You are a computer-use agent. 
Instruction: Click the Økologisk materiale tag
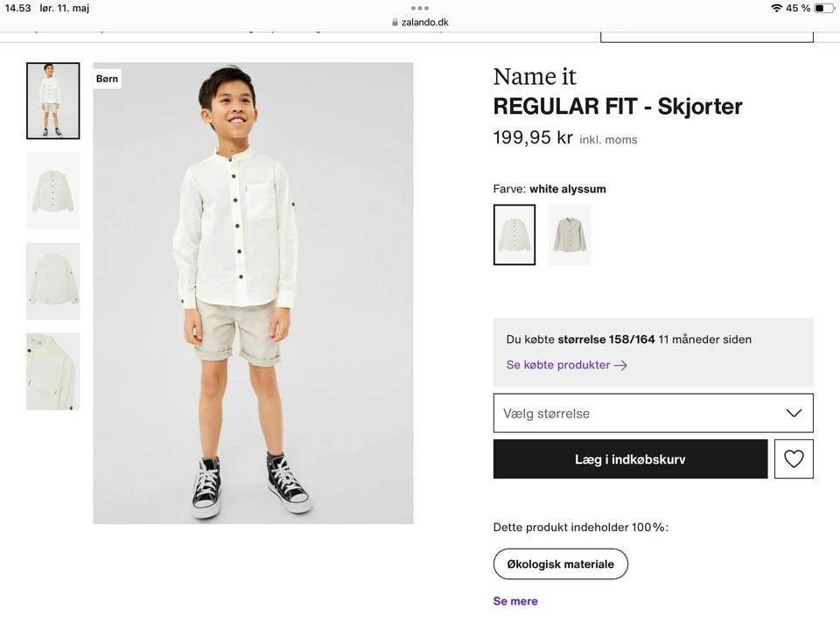point(560,564)
